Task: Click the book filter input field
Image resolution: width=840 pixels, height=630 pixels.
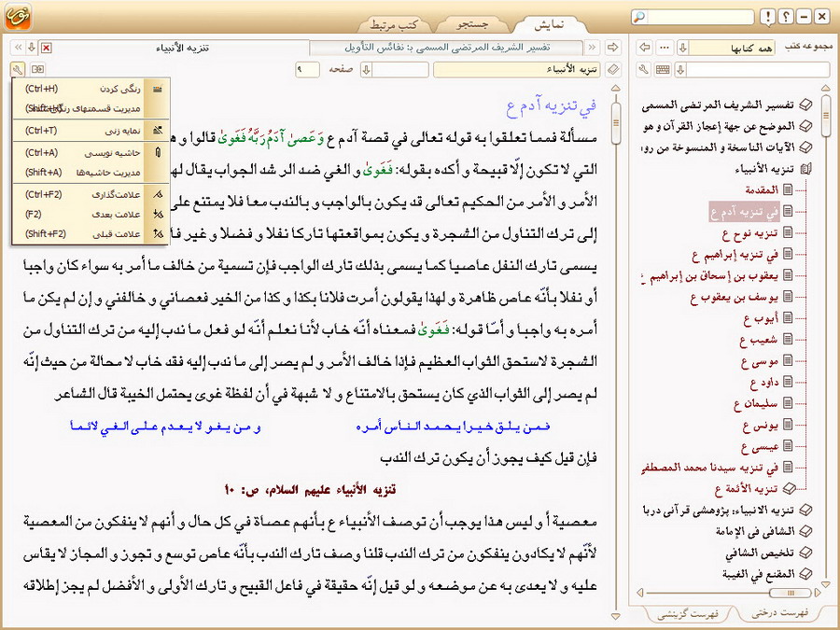Action: coord(758,70)
